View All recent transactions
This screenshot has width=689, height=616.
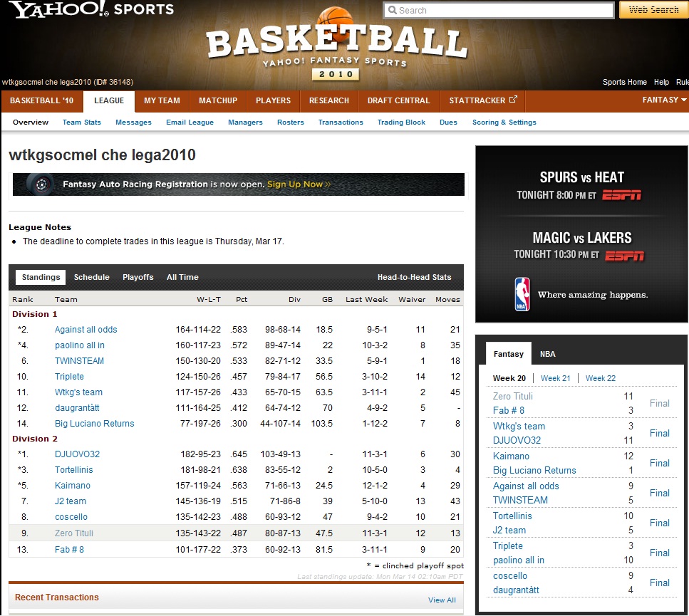[442, 600]
